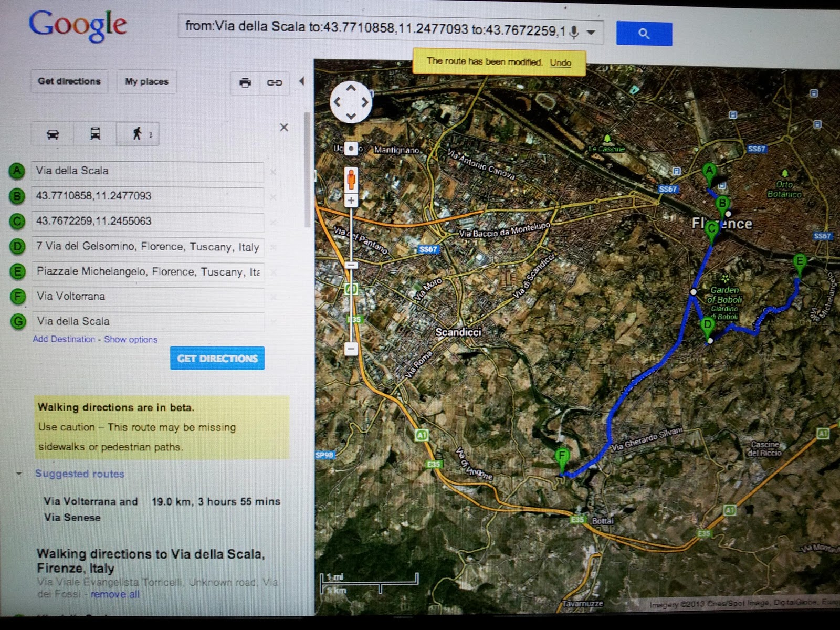Viewport: 840px width, 630px height.
Task: Pan map up with navigation arrow
Action: point(351,88)
